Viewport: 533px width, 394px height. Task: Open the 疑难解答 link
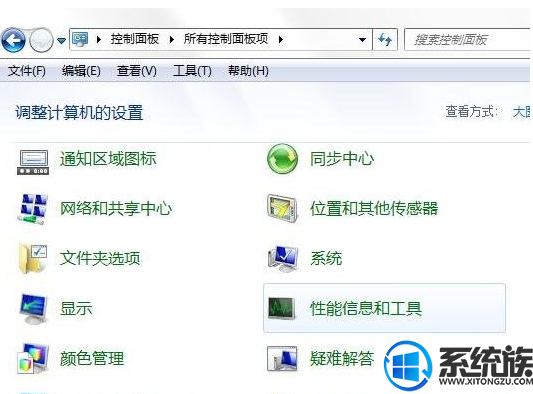pos(342,358)
